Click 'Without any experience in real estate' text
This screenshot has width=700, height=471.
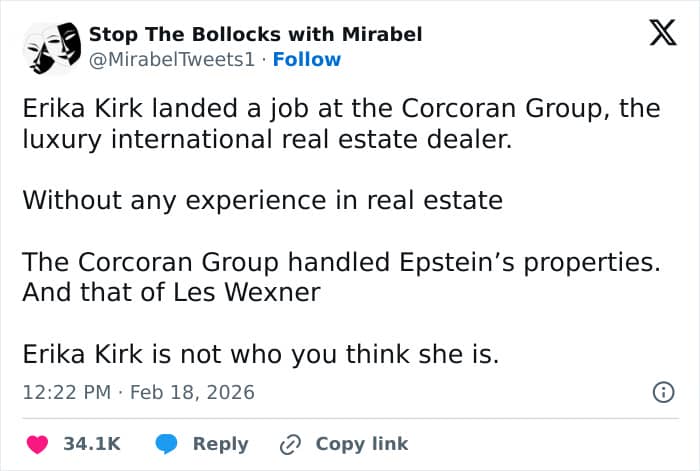point(262,200)
